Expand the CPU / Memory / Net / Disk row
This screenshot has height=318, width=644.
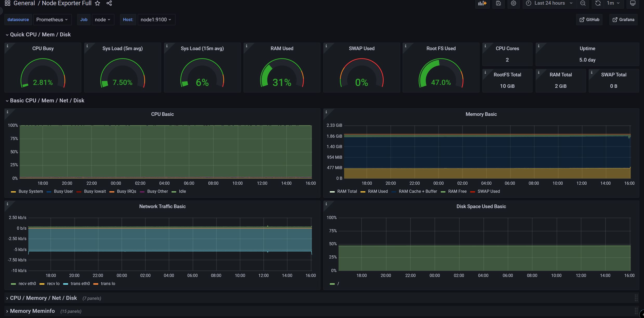click(x=43, y=298)
